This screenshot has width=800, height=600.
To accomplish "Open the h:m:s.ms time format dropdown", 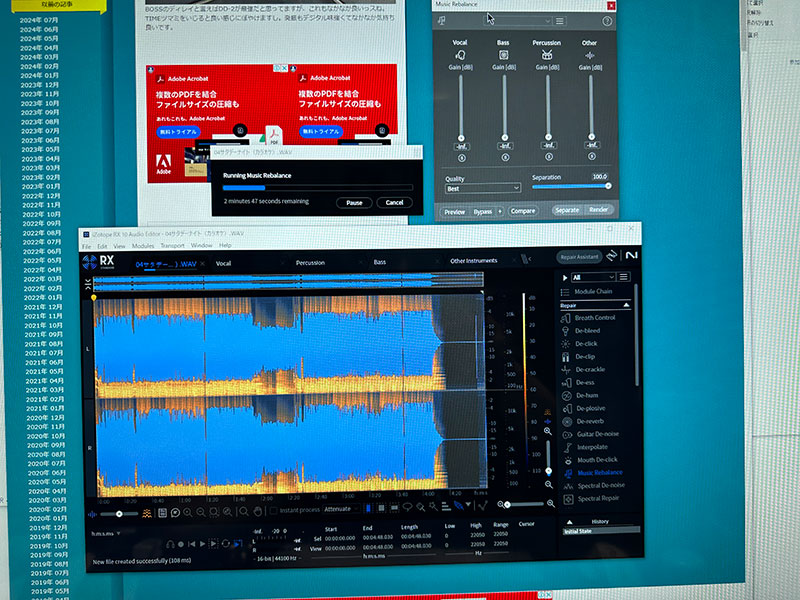I will 106,534.
